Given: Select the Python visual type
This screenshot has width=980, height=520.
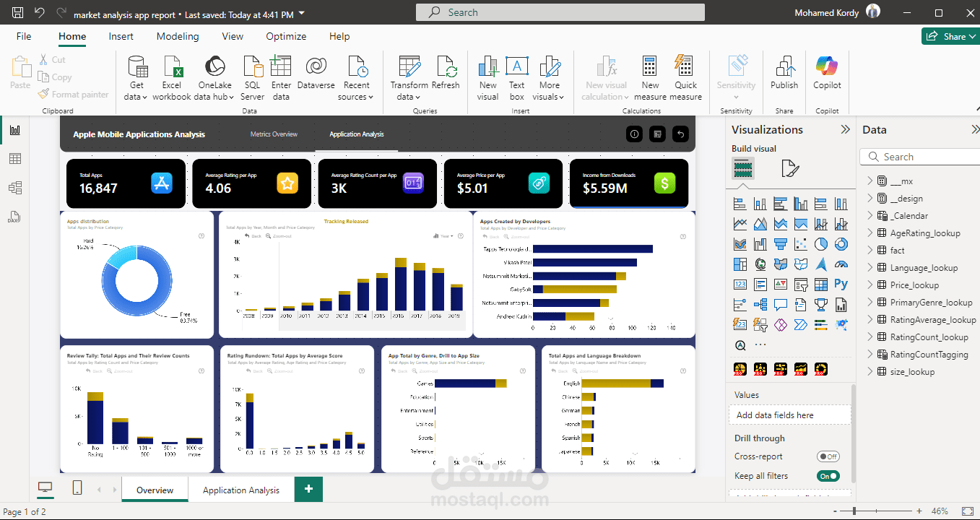Looking at the screenshot, I should tap(841, 285).
